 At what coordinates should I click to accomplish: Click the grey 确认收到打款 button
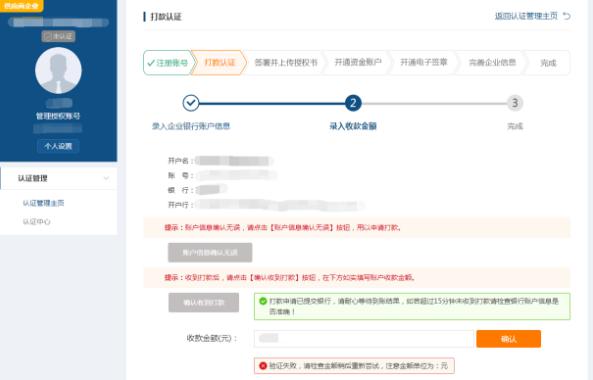point(203,302)
